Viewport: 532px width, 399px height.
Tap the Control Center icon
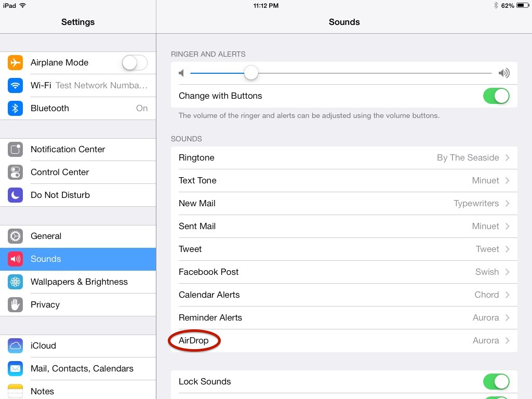pos(16,172)
